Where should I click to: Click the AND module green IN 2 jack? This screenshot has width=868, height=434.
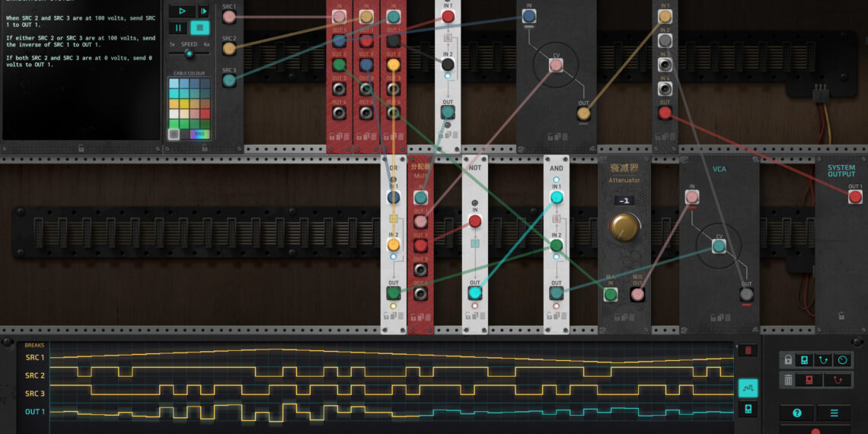pos(557,245)
